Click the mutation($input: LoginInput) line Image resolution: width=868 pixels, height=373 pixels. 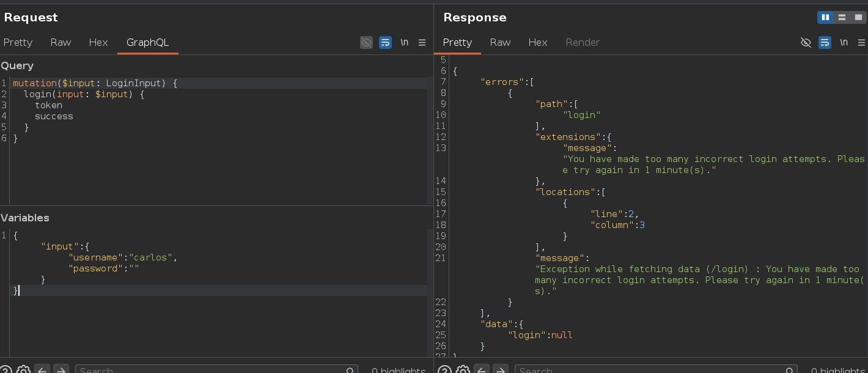pyautogui.click(x=95, y=83)
